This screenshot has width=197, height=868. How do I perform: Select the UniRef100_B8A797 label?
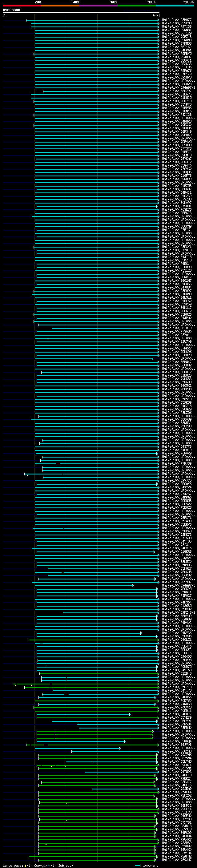tap(177, 91)
